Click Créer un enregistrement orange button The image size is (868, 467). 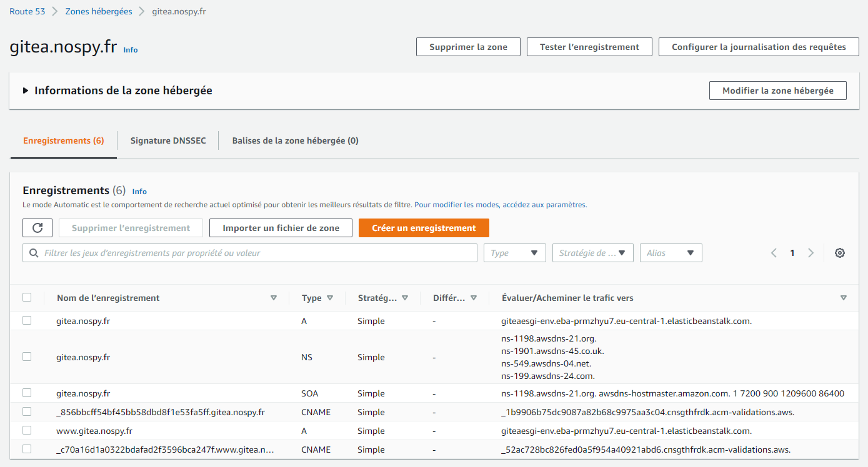click(x=424, y=228)
